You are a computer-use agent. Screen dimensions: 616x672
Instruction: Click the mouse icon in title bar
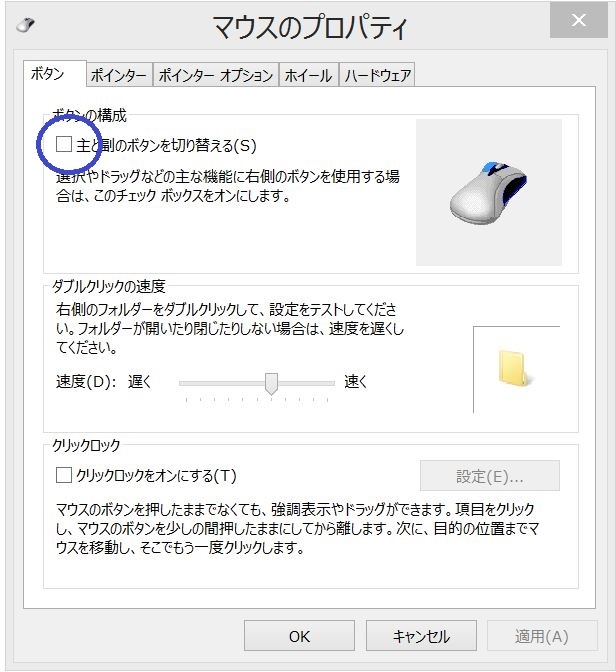pos(25,25)
